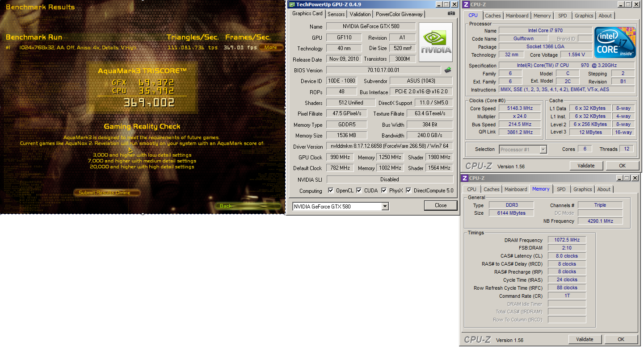Open the SPD tab in bottom CPU-Z
The height and width of the screenshot is (354, 644).
click(561, 189)
